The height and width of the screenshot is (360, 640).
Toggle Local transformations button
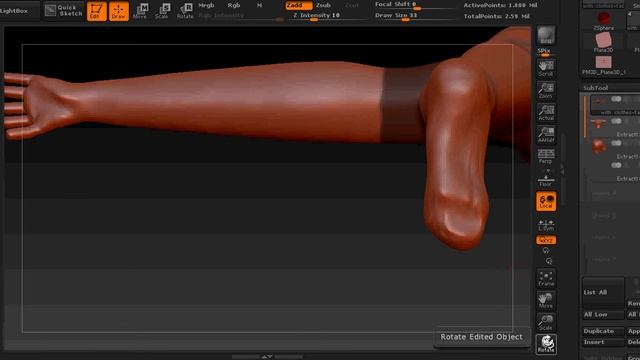pos(546,202)
